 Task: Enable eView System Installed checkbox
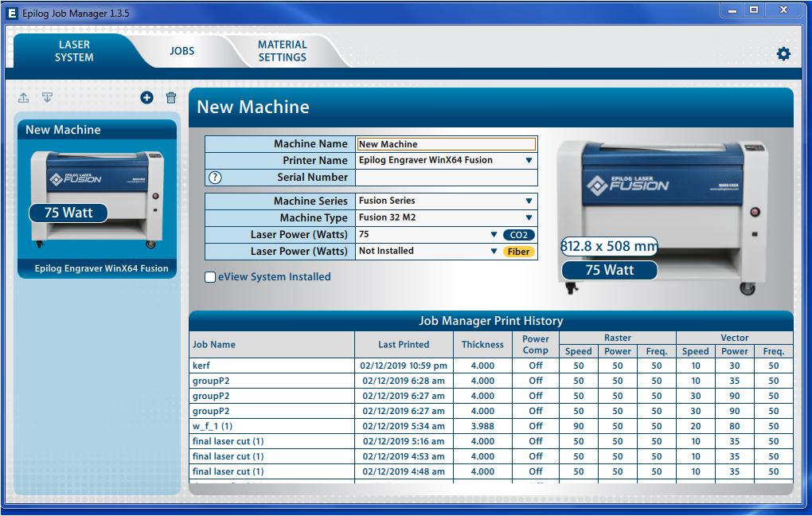click(x=210, y=277)
